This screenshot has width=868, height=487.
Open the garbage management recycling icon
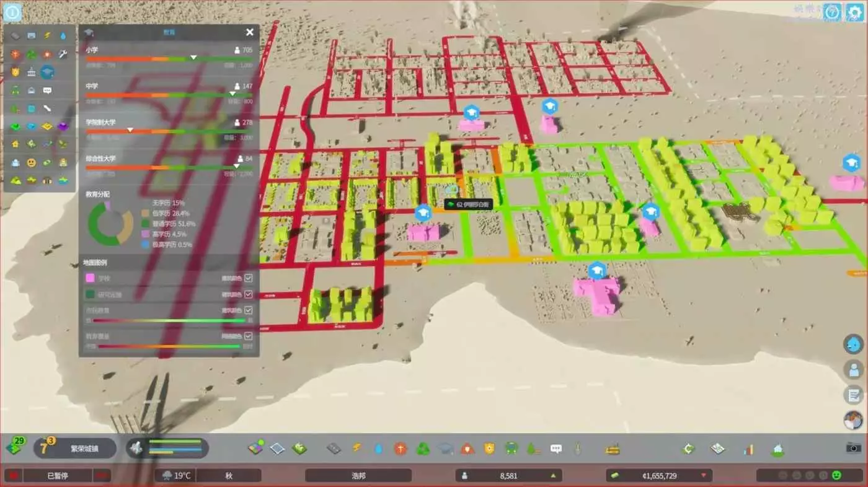pyautogui.click(x=423, y=448)
